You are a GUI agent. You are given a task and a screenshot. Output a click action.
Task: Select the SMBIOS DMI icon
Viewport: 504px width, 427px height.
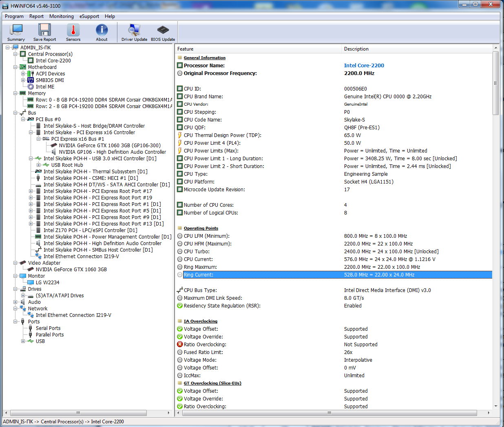point(31,80)
